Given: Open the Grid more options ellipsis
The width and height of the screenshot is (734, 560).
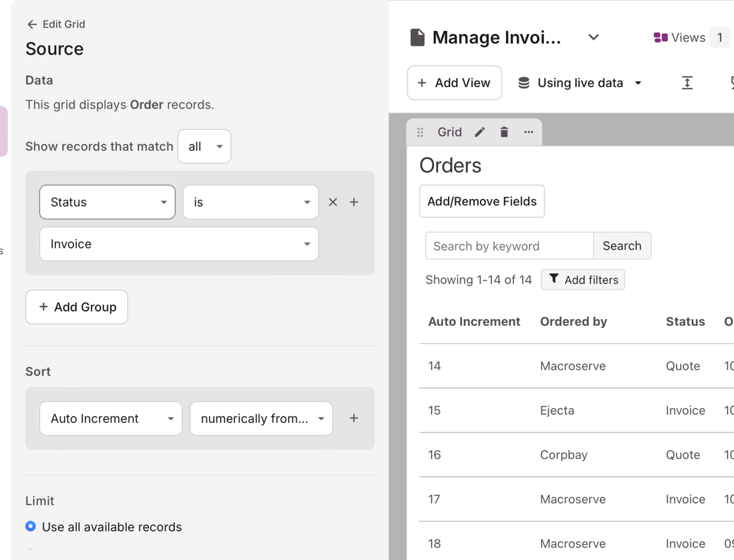Looking at the screenshot, I should (528, 132).
